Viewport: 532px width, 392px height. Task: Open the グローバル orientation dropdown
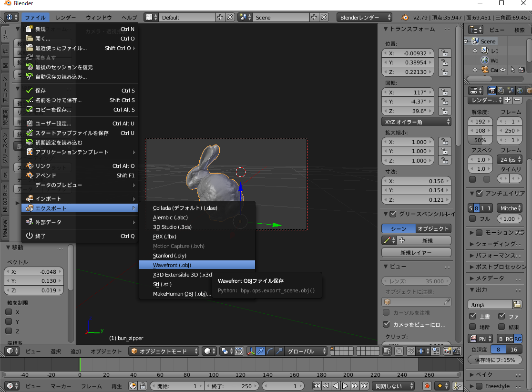pos(306,351)
